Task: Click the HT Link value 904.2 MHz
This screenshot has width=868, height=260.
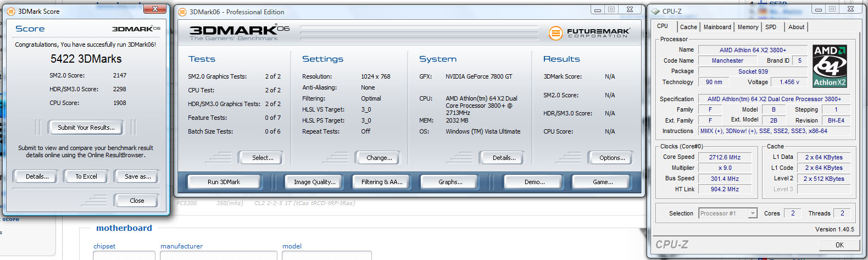Action: click(725, 189)
